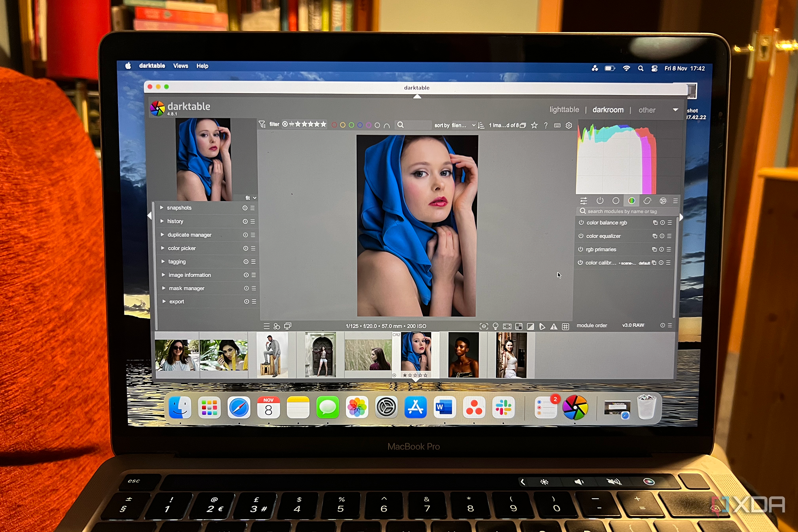
Task: Click the question mark help icon
Action: (x=546, y=125)
